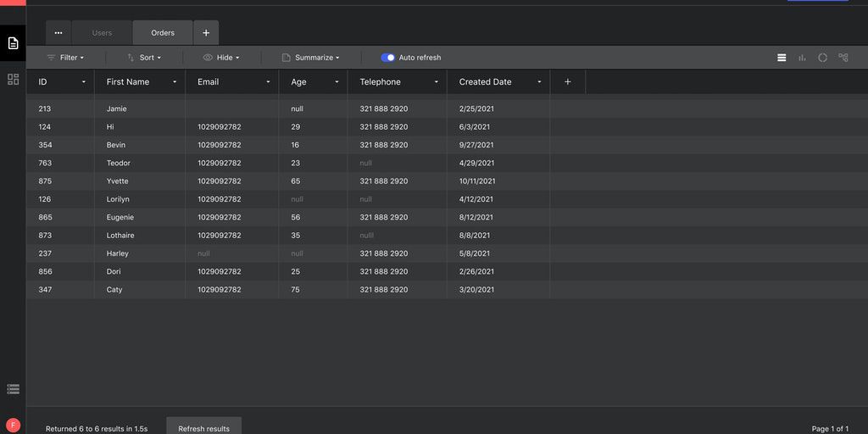Select the circular chart view icon
Image resolution: width=868 pixels, height=434 pixels.
click(x=822, y=58)
